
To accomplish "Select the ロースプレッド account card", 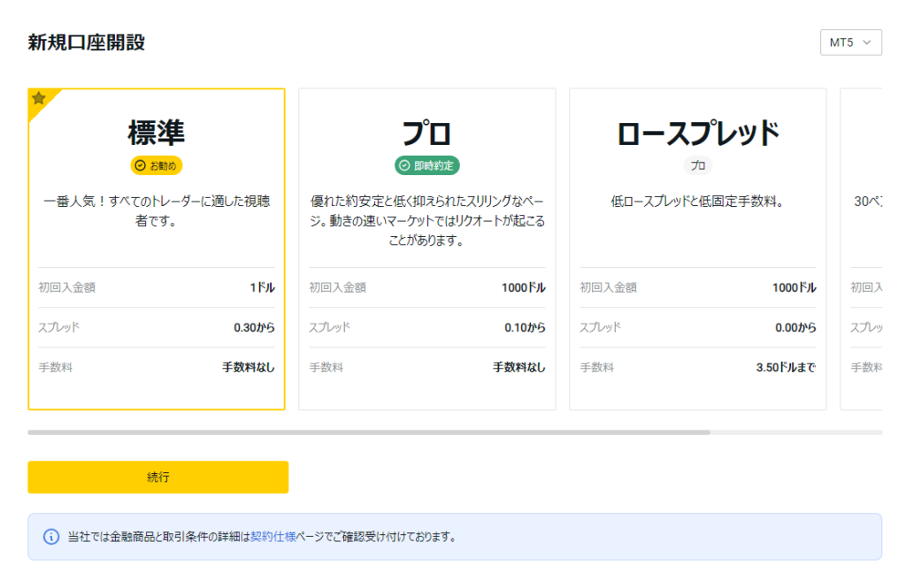I will (697, 248).
